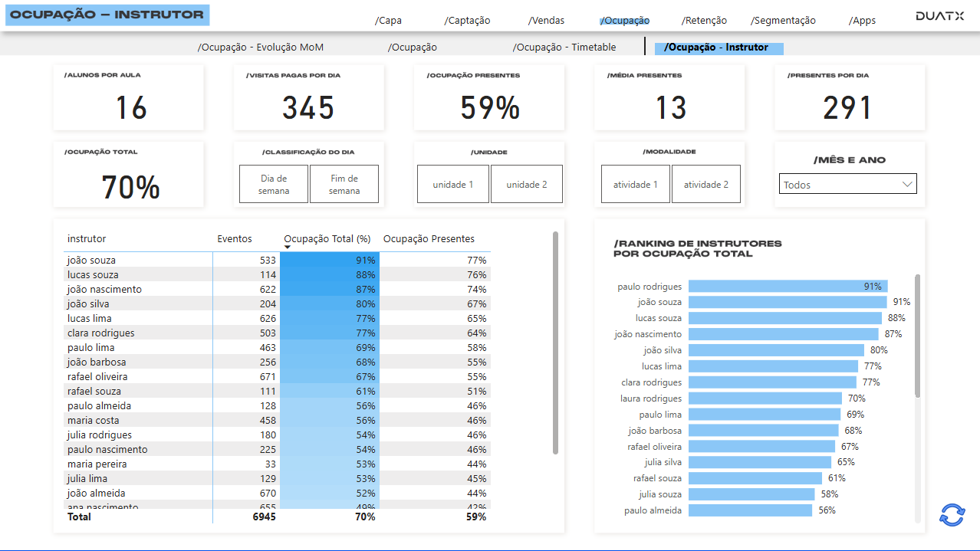Select 'Dia de semana' in Classificação do Dia
The width and height of the screenshot is (980, 551).
[x=273, y=184]
